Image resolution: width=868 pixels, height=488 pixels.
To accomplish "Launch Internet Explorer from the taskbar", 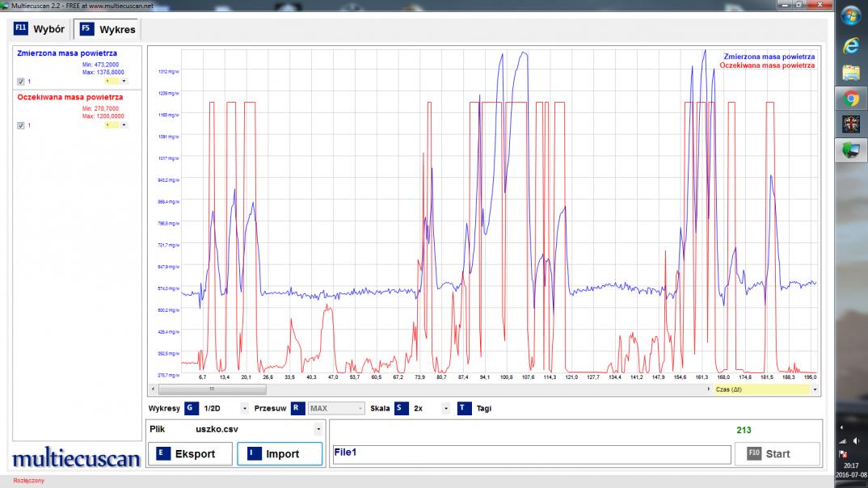I will click(851, 46).
